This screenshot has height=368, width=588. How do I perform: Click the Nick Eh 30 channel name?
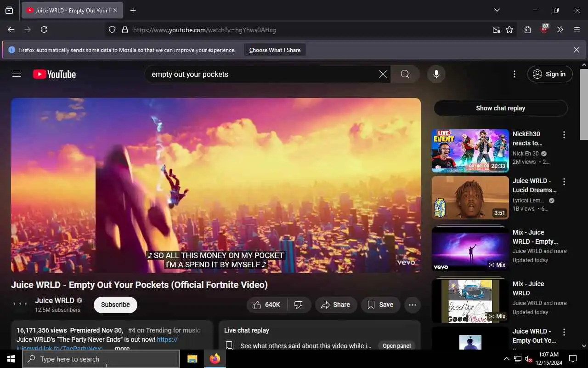pyautogui.click(x=526, y=154)
